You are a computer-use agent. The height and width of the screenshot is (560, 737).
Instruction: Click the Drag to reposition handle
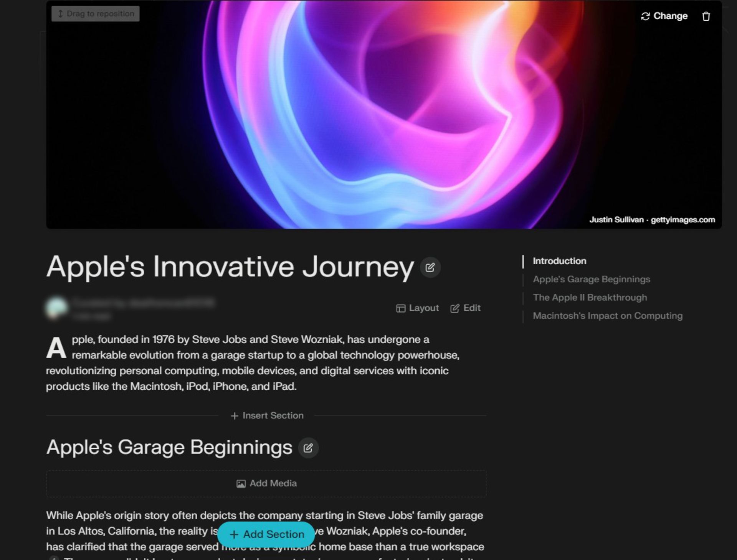[x=96, y=14]
